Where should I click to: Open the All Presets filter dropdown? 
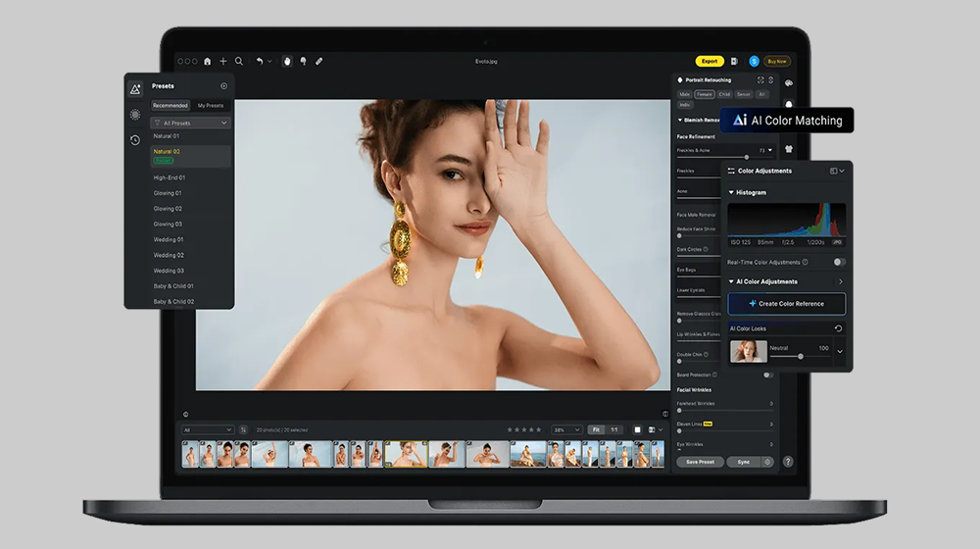tap(191, 124)
